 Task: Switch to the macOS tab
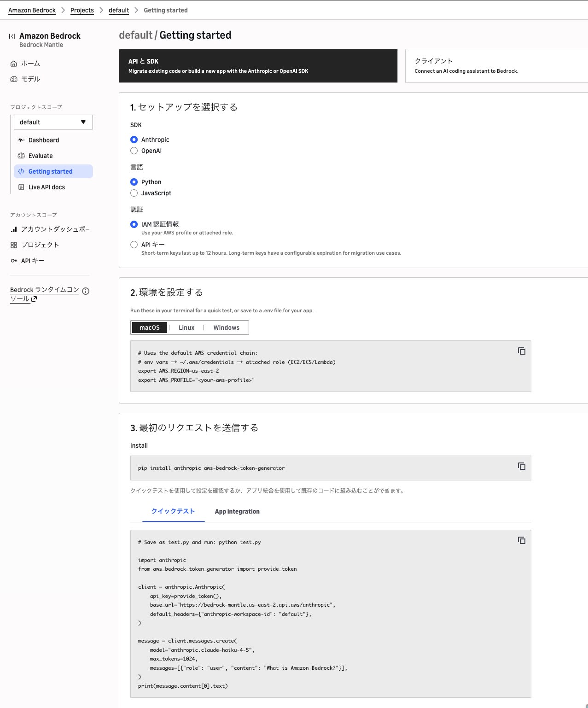150,328
